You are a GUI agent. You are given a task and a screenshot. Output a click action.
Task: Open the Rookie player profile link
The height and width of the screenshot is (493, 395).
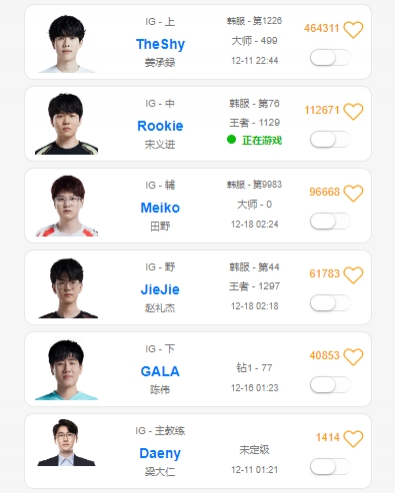160,126
